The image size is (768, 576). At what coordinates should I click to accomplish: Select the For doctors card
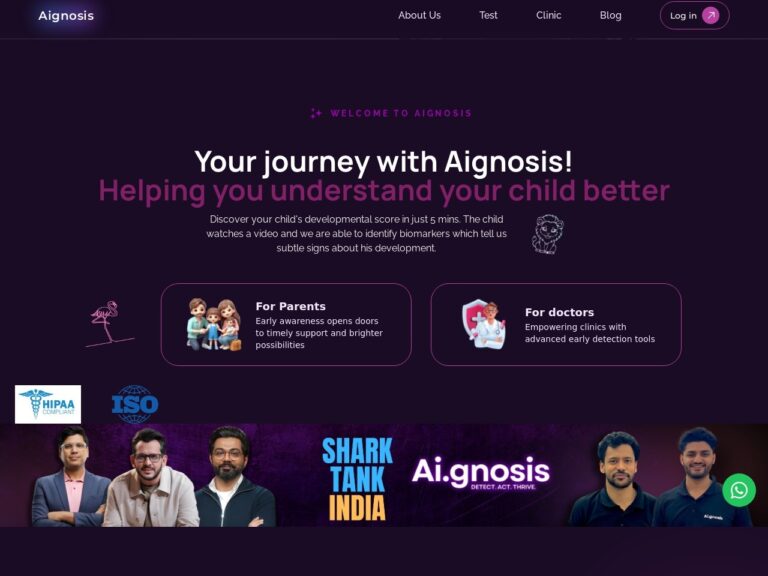click(556, 324)
